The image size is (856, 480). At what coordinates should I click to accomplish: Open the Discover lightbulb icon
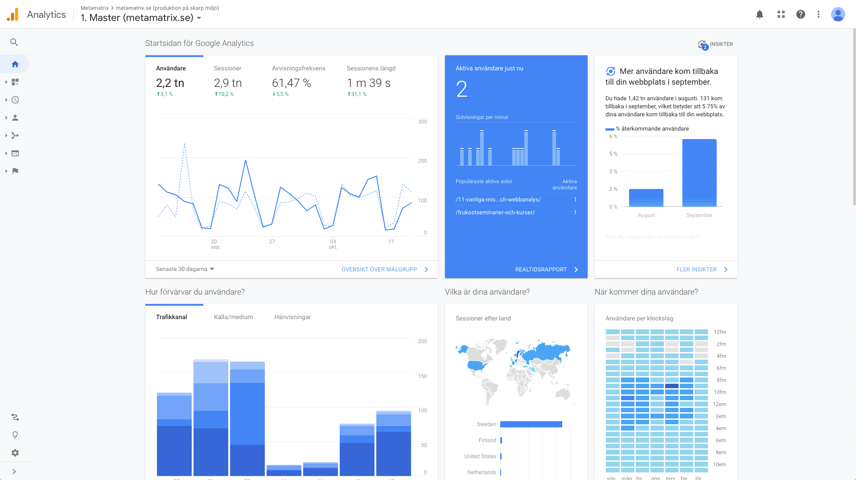pos(15,435)
